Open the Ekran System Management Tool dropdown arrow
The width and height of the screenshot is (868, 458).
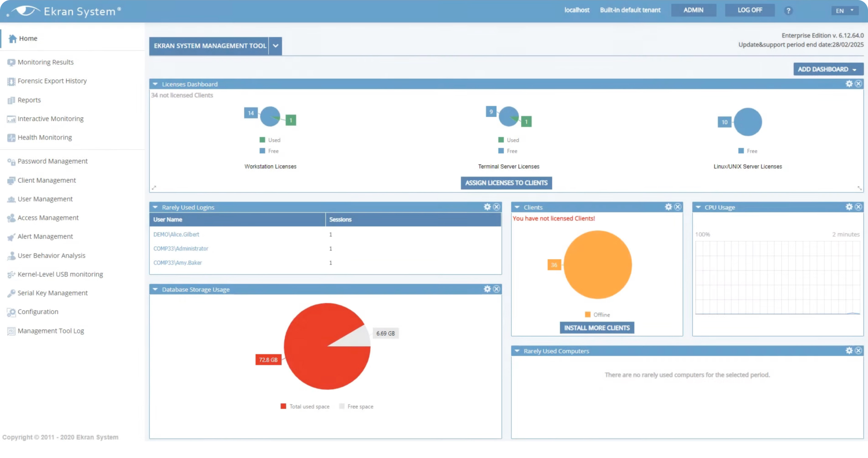pyautogui.click(x=275, y=46)
